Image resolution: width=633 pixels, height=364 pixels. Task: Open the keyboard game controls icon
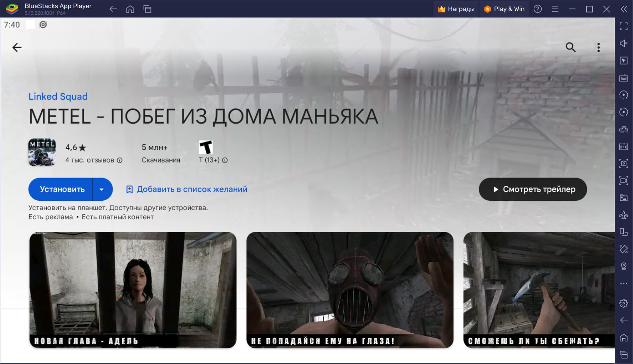click(624, 78)
